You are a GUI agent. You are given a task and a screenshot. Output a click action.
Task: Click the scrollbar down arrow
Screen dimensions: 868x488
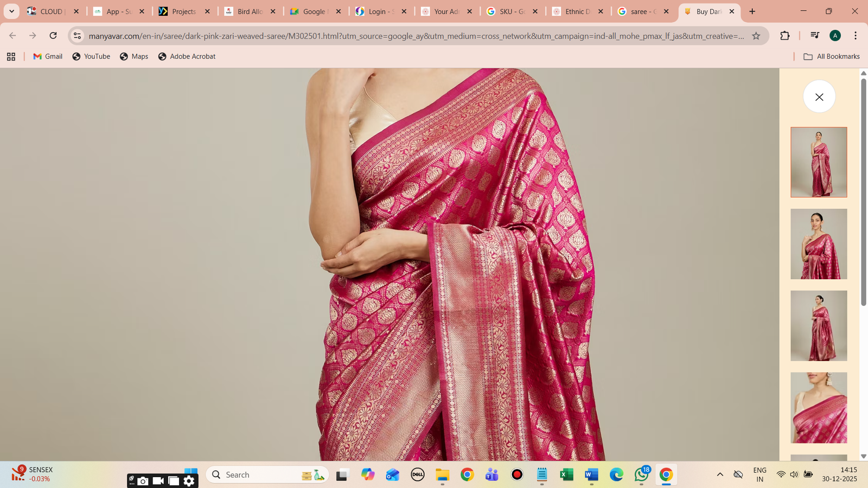[x=863, y=455]
